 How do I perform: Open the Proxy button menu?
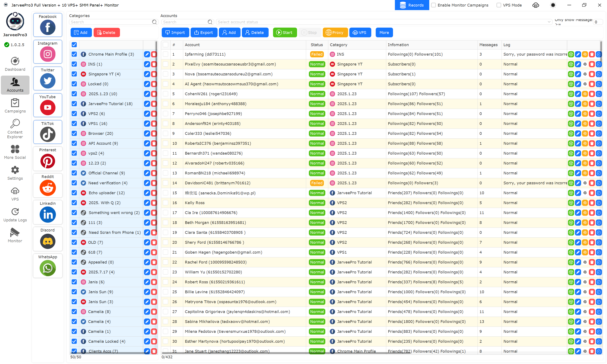click(x=335, y=33)
